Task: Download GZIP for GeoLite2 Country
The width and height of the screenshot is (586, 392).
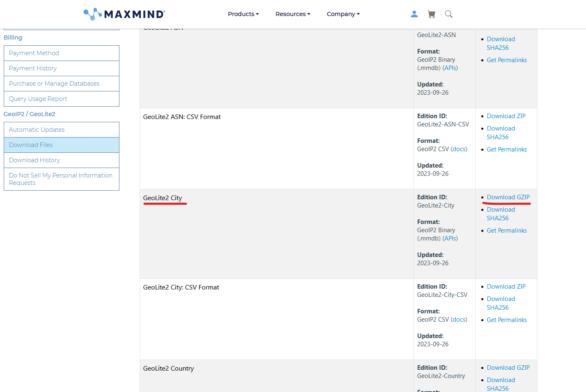Action: coord(508,368)
